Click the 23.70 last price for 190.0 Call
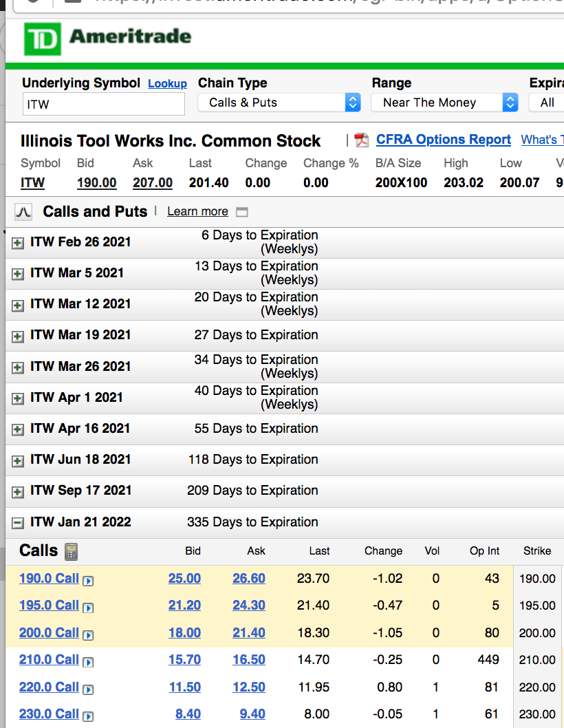 coord(314,579)
